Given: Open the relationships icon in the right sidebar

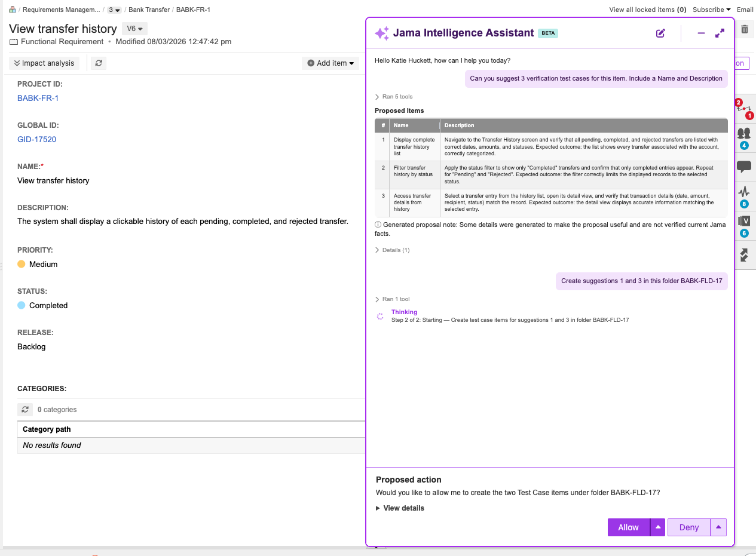Looking at the screenshot, I should tap(744, 109).
